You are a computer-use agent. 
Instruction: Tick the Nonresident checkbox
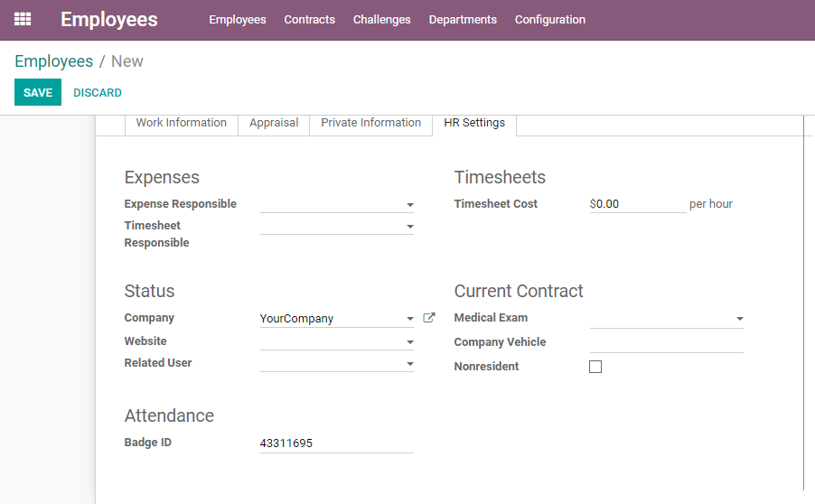pos(595,367)
